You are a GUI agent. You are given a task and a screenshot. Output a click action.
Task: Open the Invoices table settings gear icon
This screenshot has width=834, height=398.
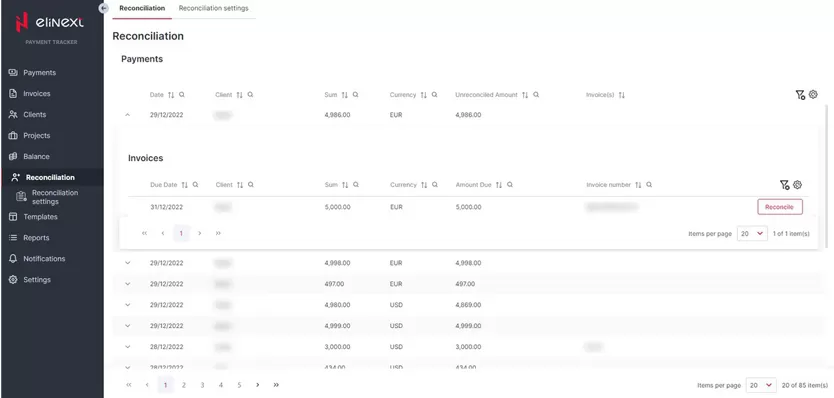[x=797, y=185]
